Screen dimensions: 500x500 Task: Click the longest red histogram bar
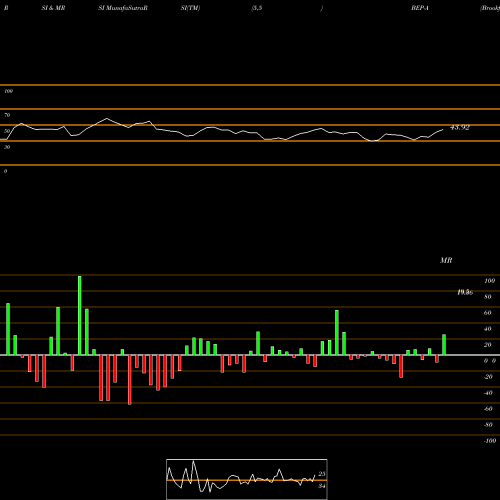click(130, 380)
